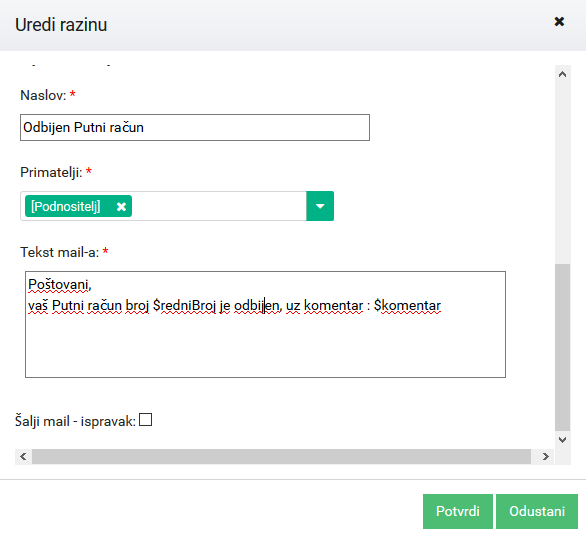Click the Odustani button
Viewport: 586px width, 539px height.
pos(537,511)
